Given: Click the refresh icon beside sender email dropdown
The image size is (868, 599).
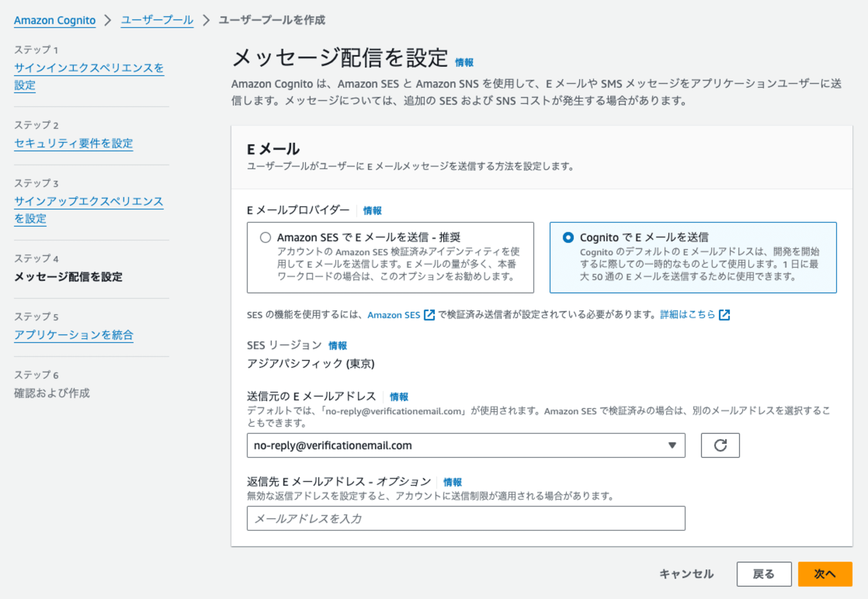Looking at the screenshot, I should (720, 445).
